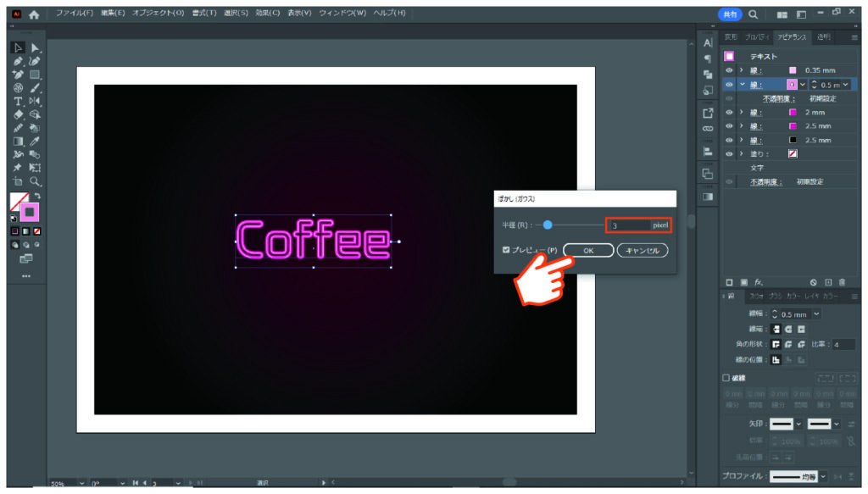Click the clear appearance icon

(x=813, y=282)
